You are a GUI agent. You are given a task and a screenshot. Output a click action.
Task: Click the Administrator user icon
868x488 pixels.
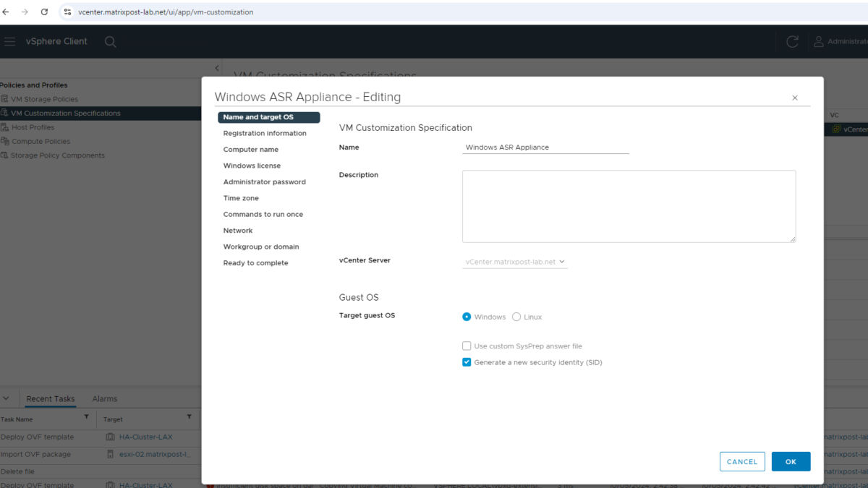coord(818,41)
